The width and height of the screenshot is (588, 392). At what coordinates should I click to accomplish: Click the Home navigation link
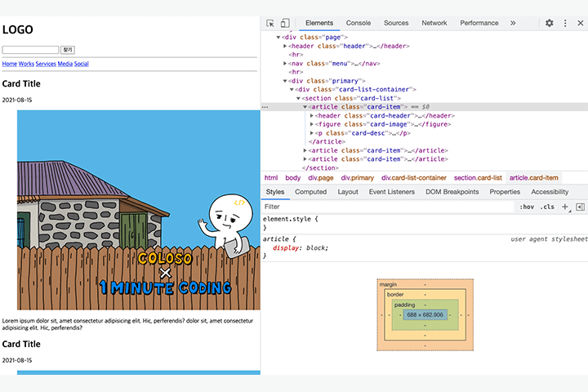coord(9,64)
